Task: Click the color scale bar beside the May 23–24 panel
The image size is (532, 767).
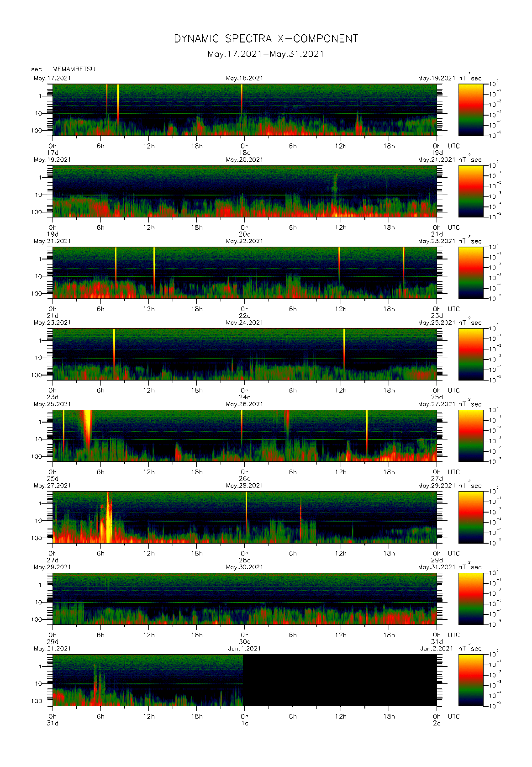Action: point(471,354)
